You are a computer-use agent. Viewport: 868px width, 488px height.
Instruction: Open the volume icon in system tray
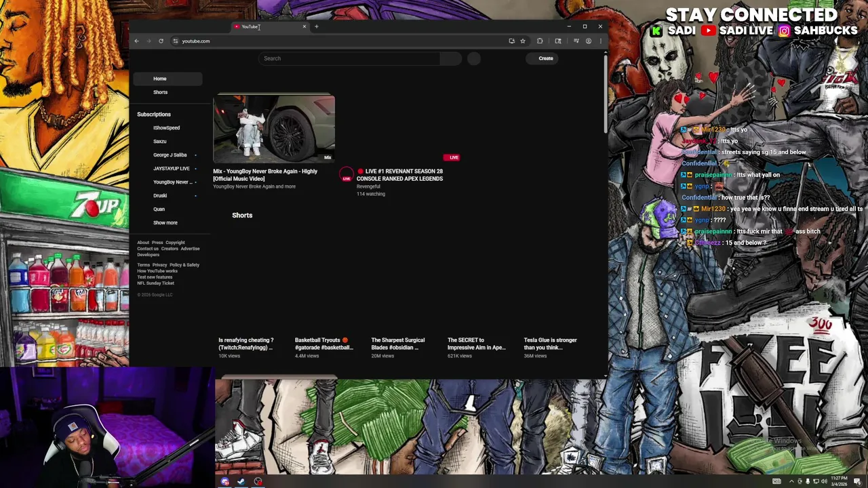824,482
